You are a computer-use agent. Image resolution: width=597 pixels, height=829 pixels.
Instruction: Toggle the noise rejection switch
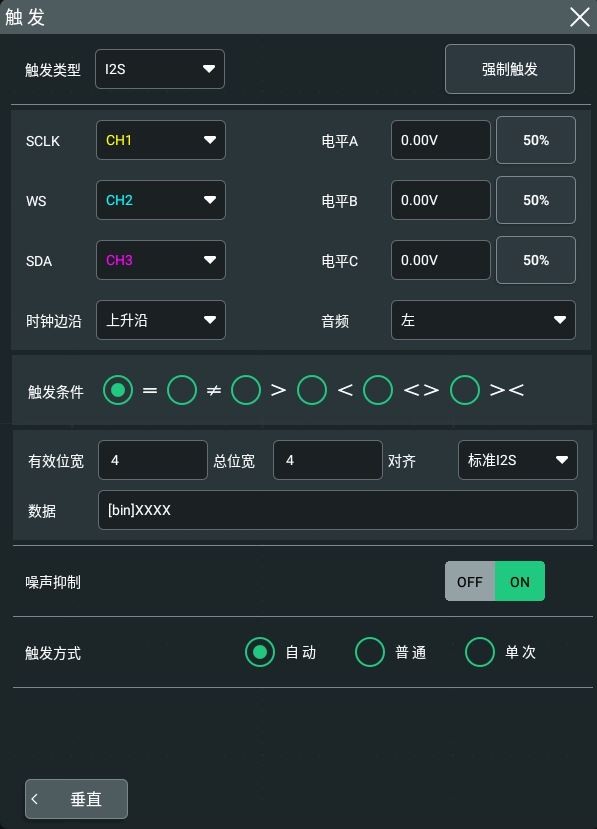495,582
